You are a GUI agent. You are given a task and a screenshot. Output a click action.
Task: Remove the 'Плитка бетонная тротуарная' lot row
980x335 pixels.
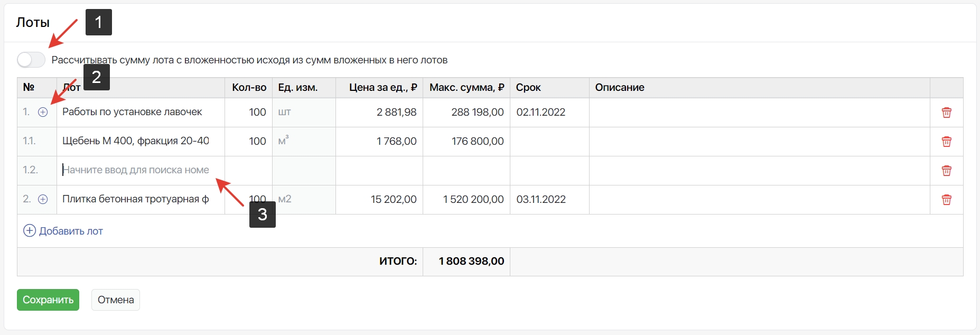click(x=946, y=200)
